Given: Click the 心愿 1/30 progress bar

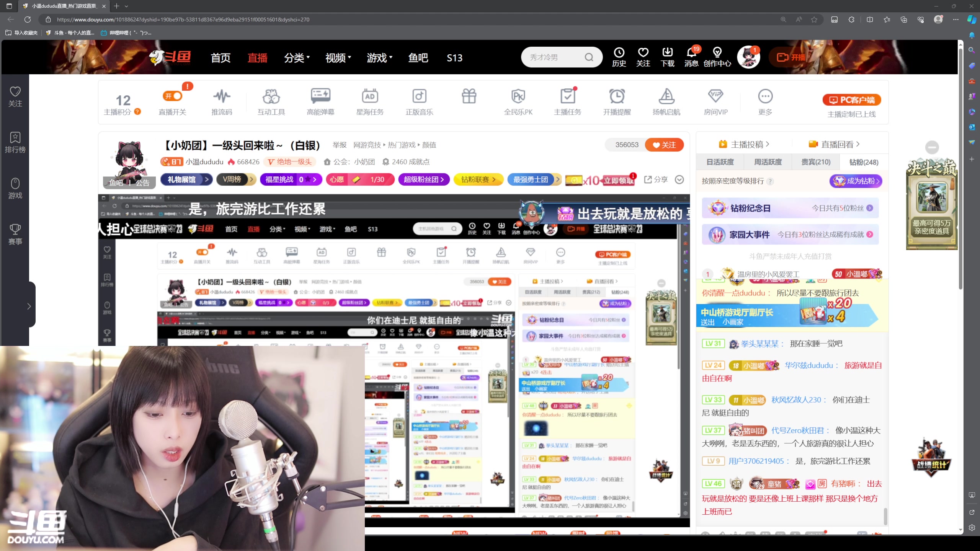Looking at the screenshot, I should 360,179.
